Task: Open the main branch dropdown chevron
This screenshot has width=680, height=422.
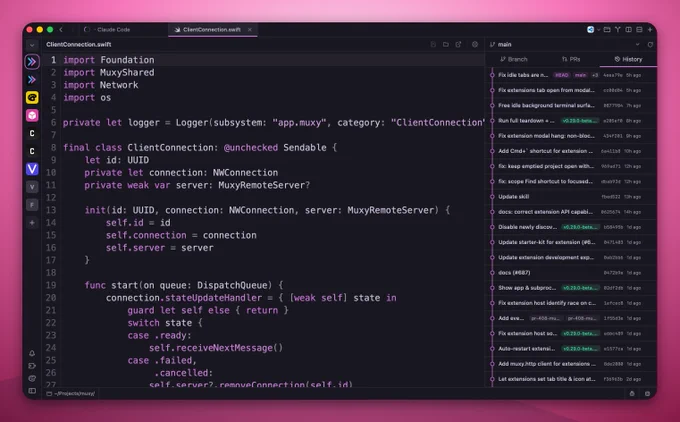Action: 638,44
